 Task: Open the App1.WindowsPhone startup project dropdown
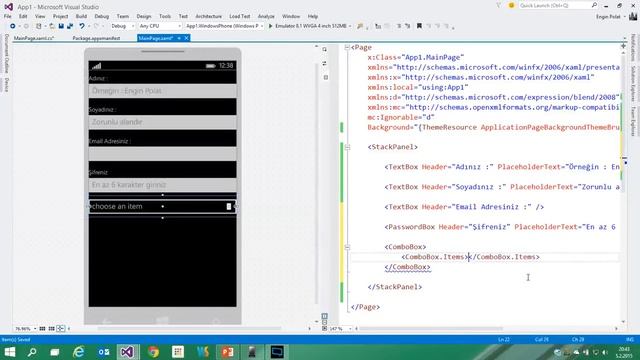click(x=224, y=26)
